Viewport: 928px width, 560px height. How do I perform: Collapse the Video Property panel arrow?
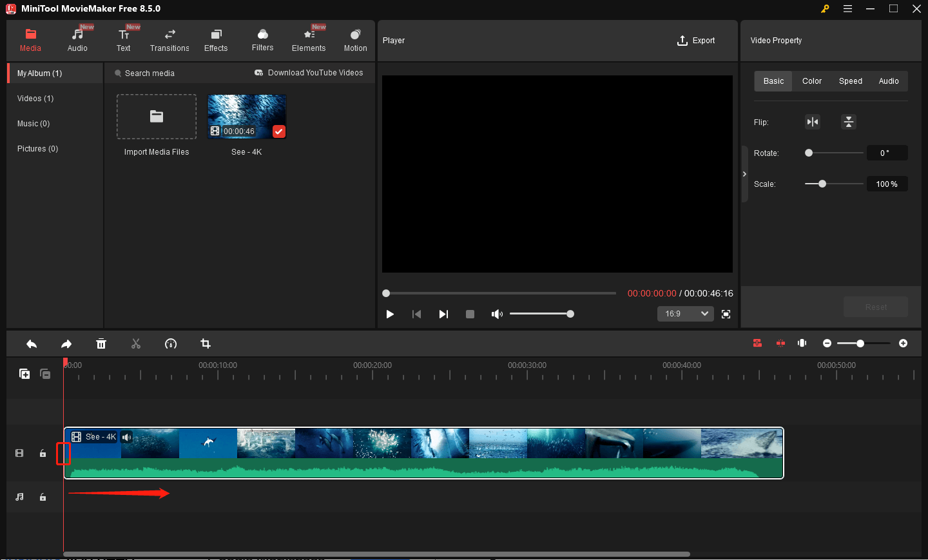[744, 174]
